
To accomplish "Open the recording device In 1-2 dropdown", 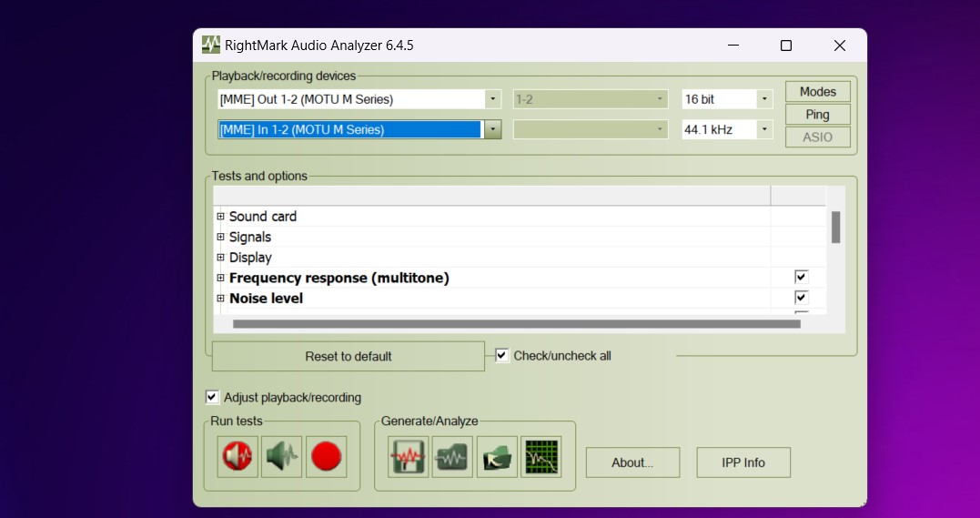I will click(x=492, y=129).
